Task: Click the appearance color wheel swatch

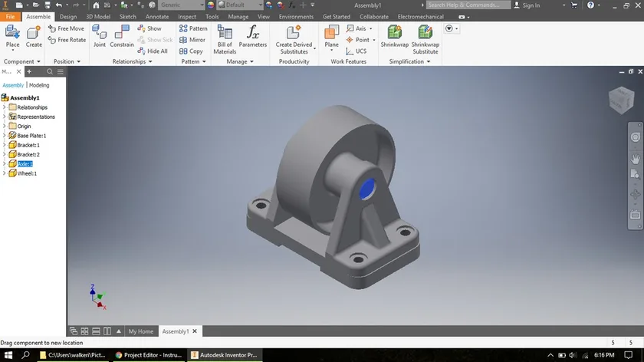Action: coord(211,5)
